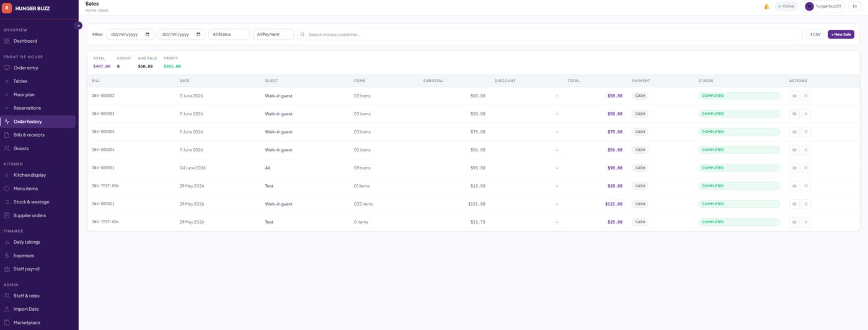View invoice INV-000001 with eye icon
The width and height of the screenshot is (868, 330).
794,168
